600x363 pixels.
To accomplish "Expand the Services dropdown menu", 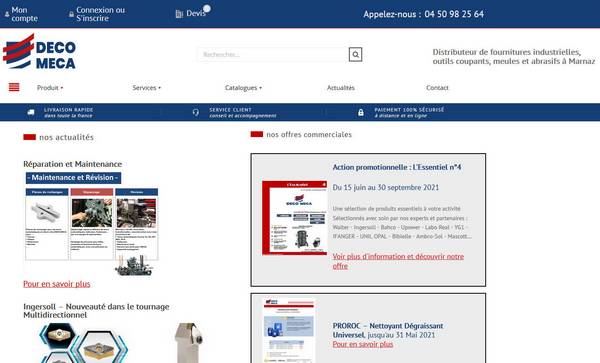I will pos(147,88).
